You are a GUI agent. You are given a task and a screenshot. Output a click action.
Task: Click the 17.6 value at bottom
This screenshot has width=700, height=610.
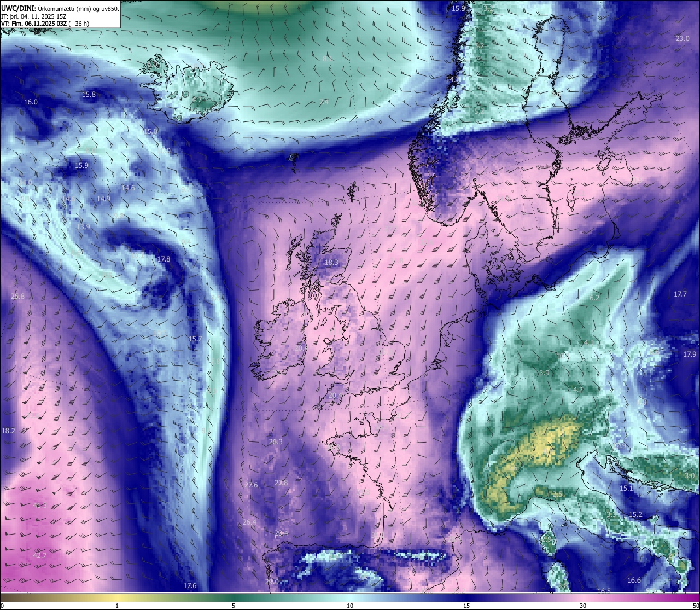pyautogui.click(x=190, y=586)
